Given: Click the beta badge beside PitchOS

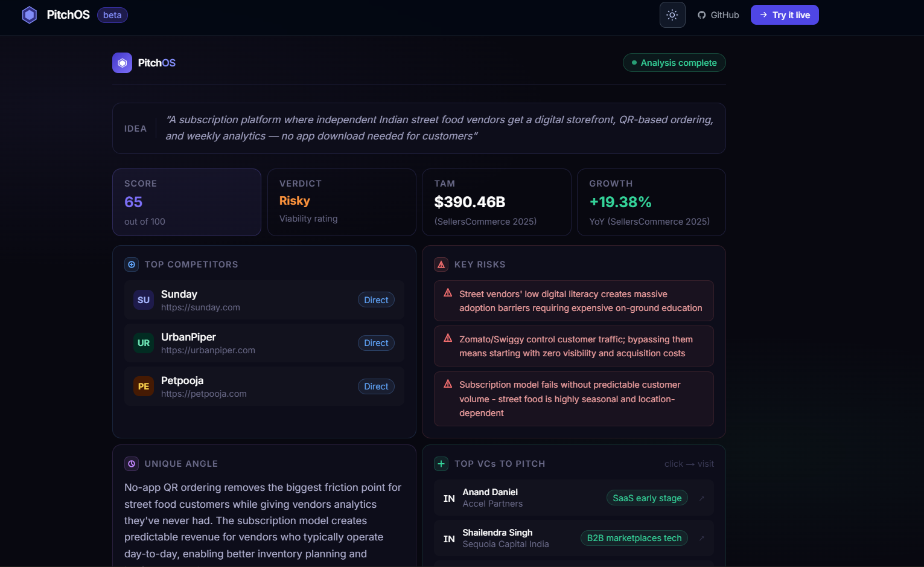Looking at the screenshot, I should tap(112, 15).
